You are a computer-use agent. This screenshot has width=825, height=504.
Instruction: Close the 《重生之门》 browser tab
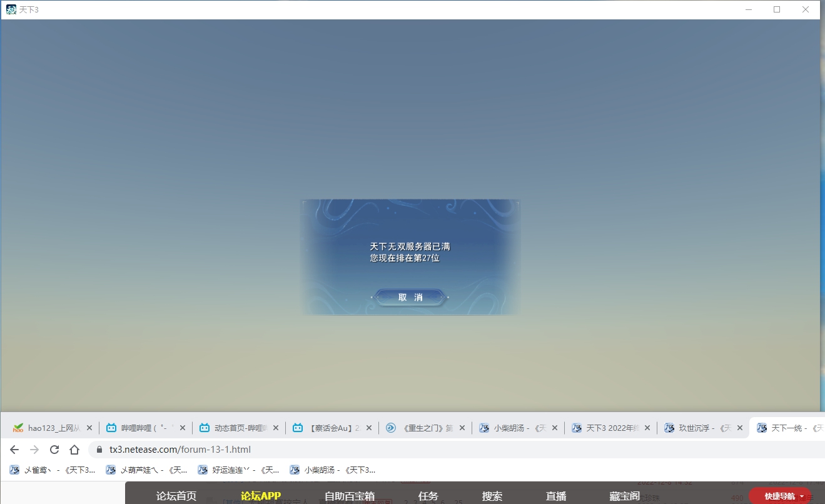click(462, 428)
